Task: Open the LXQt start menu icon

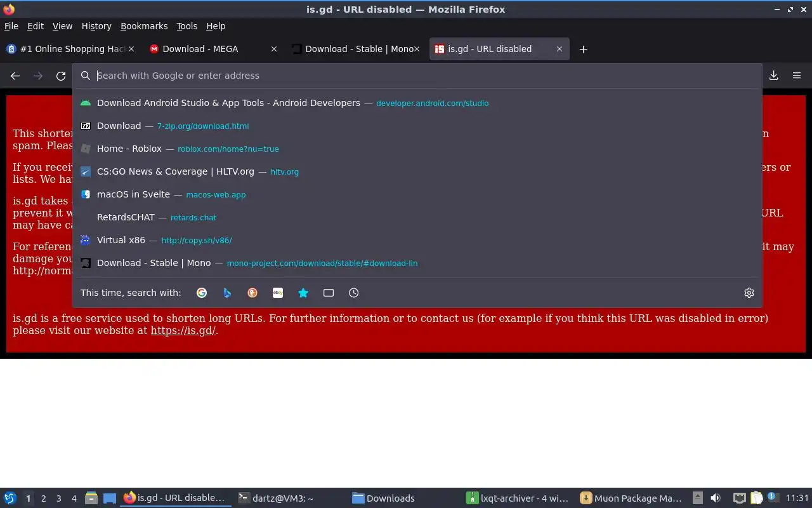Action: (x=10, y=498)
